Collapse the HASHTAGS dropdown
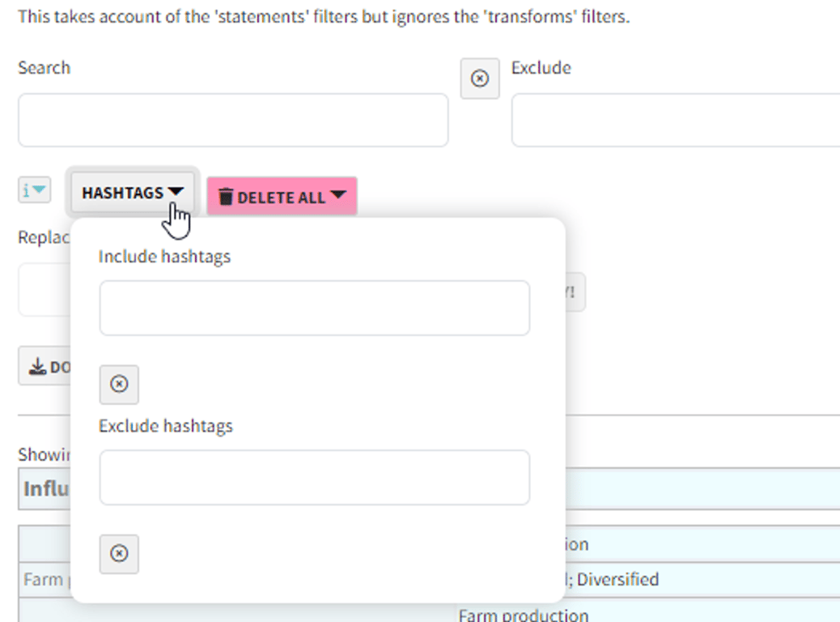Screen dimensions: 840x622 [x=133, y=193]
